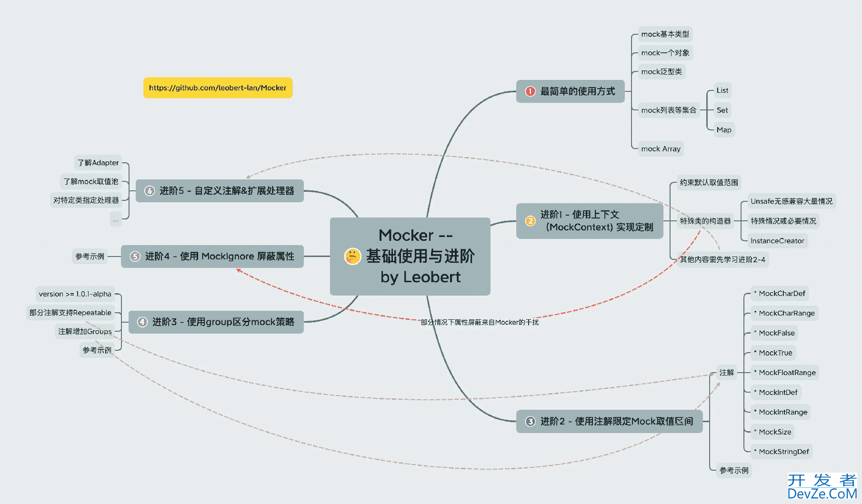The image size is (862, 504).
Task: Select the MockCharRange node
Action: click(784, 313)
